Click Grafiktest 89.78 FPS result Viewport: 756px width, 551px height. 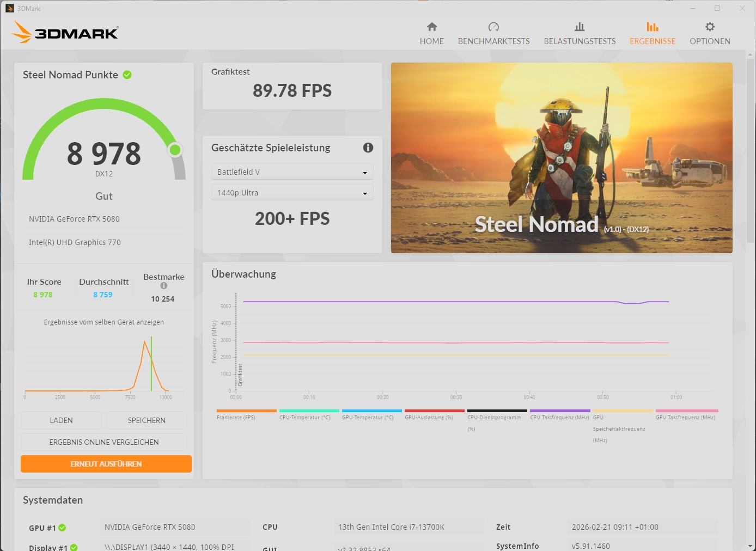coord(292,90)
